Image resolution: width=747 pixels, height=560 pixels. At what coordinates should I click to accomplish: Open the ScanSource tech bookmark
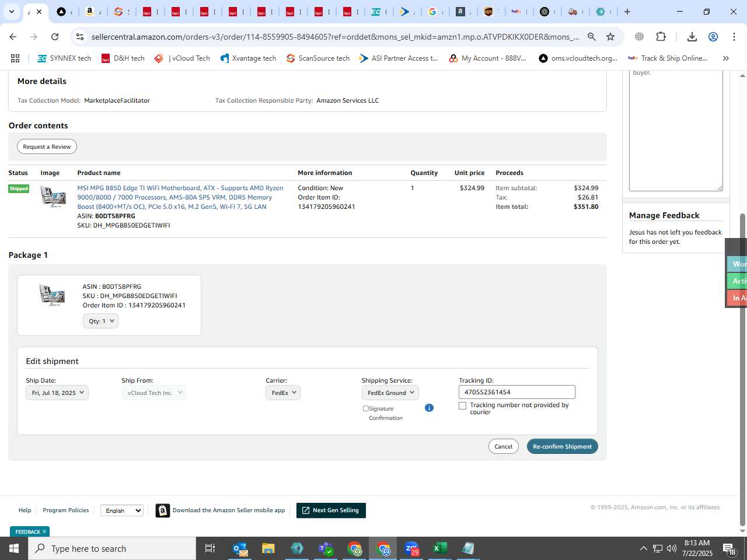click(318, 58)
